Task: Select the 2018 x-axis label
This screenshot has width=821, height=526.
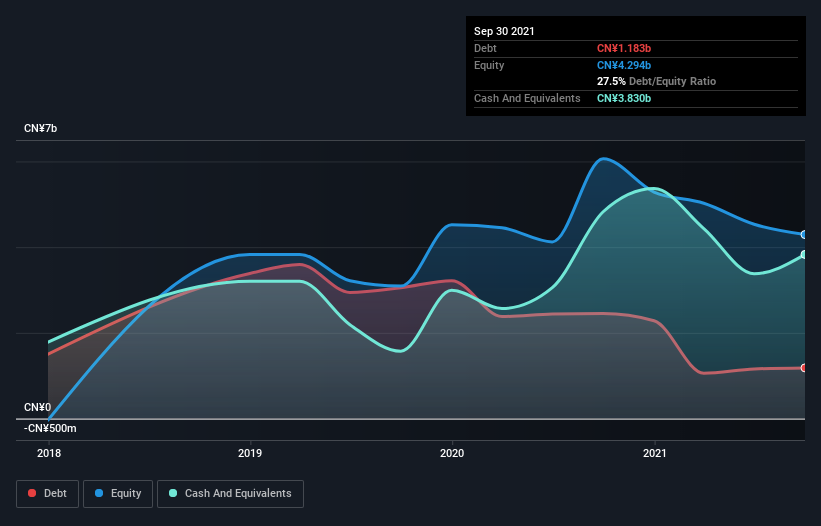Action: pos(49,453)
